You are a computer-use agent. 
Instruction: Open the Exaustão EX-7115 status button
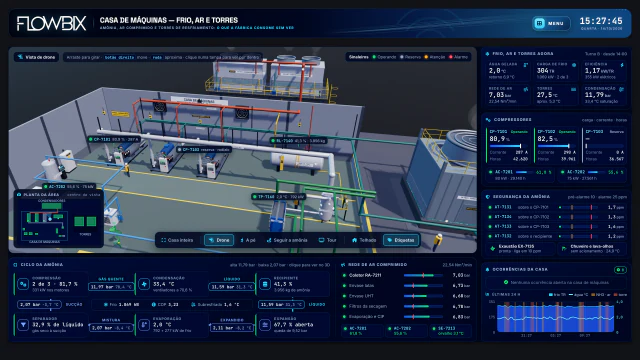(520, 249)
